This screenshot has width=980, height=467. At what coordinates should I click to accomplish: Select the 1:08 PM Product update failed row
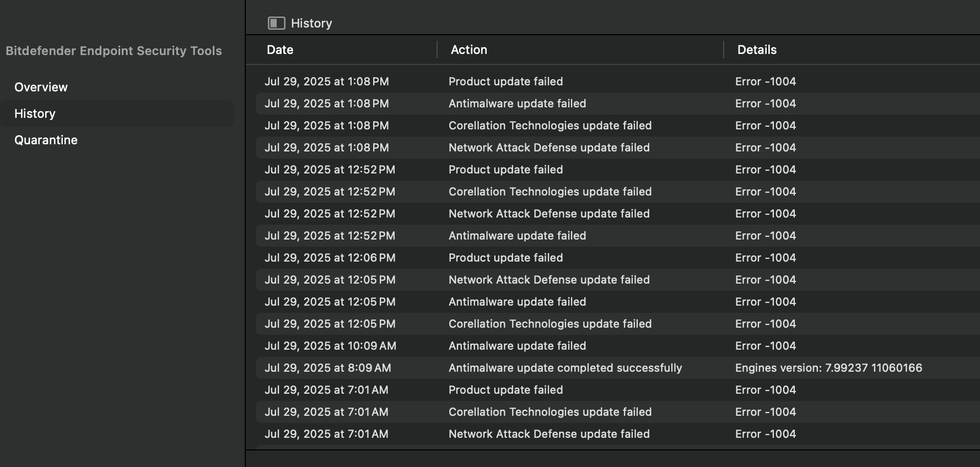[x=505, y=82]
